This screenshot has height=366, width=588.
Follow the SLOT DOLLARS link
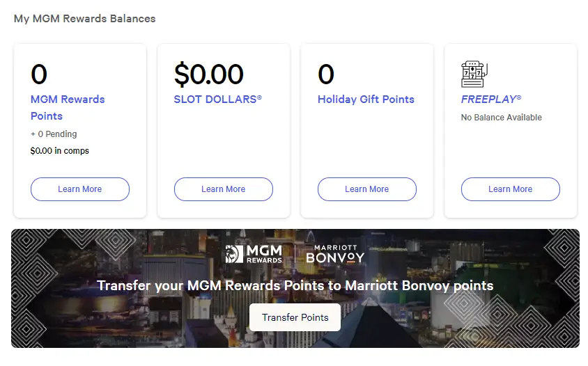coord(217,99)
